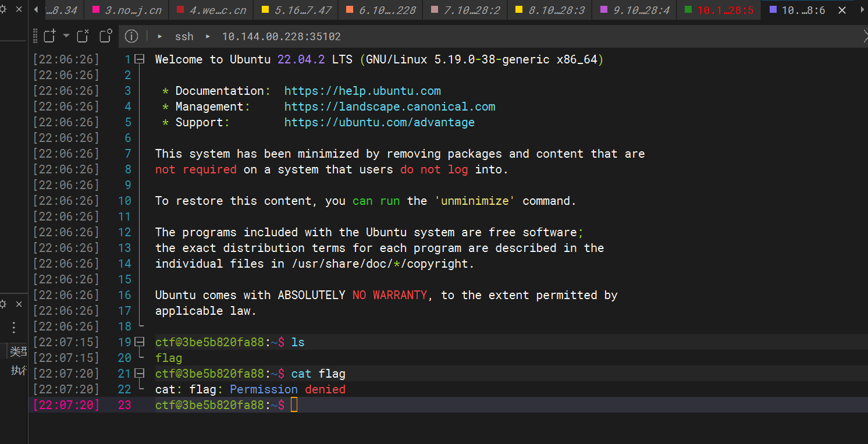
Task: Switch to the 4.we…c.cn tab
Action: (x=211, y=10)
